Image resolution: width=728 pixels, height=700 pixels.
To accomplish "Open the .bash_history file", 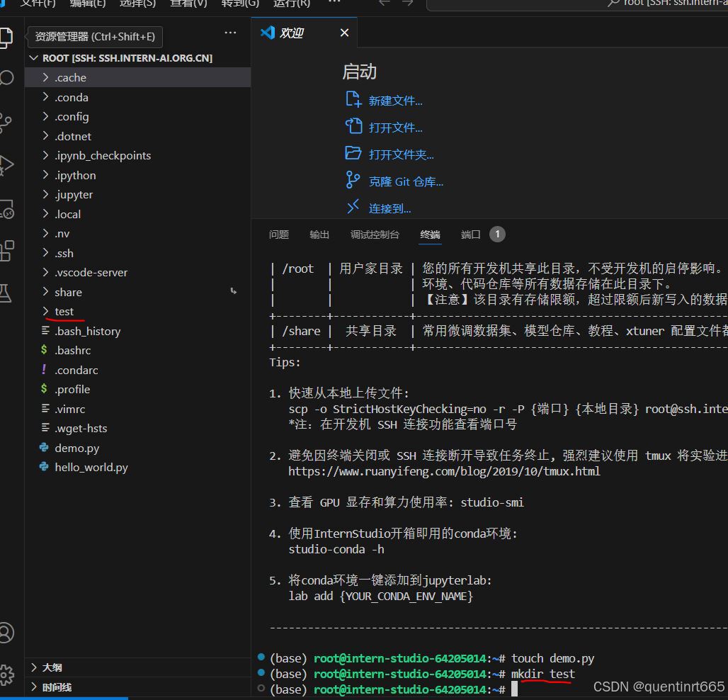I will 137,331.
